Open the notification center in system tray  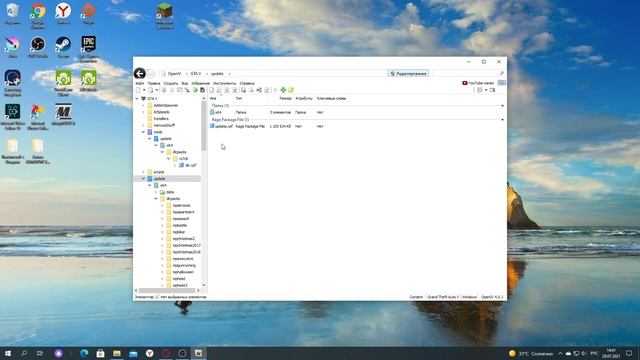(x=629, y=353)
